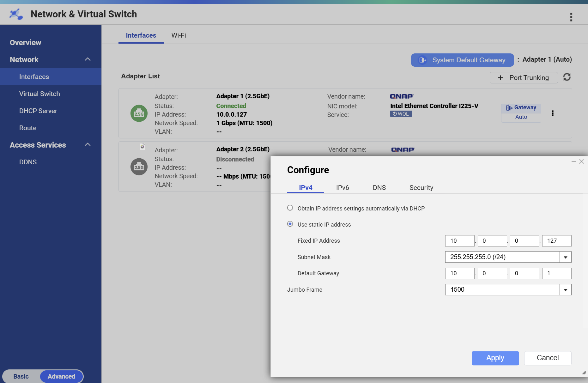Click Intel Ethernet Controller I225-V text
Screen dimensions: 588x383
coord(434,106)
